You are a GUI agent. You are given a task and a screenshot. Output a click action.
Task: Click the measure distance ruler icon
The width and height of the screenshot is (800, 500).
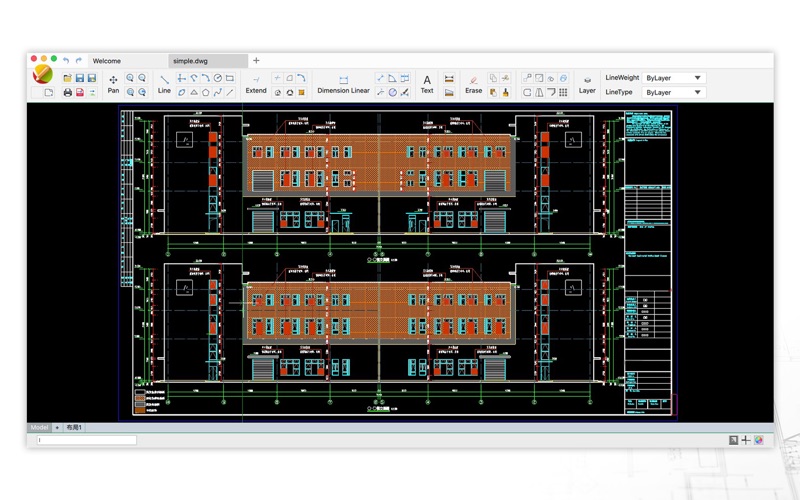pyautogui.click(x=449, y=78)
